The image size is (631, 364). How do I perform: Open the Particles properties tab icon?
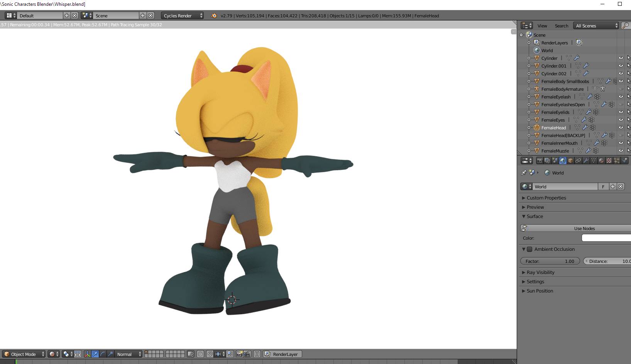(x=617, y=161)
